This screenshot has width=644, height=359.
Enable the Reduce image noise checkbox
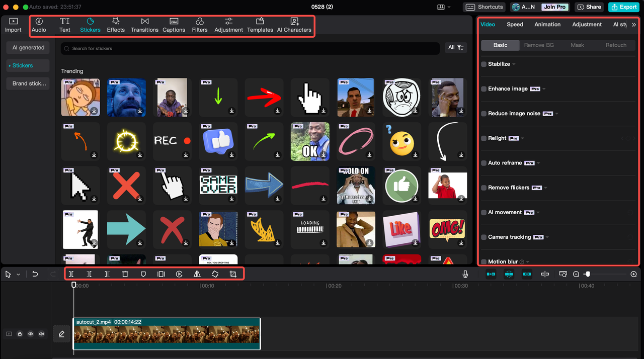pyautogui.click(x=484, y=114)
